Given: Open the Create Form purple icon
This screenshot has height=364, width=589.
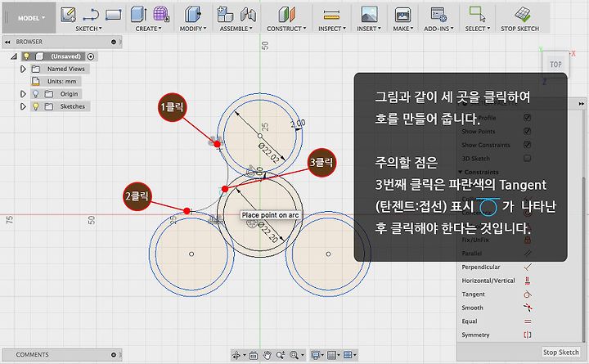Looking at the screenshot, I should click(x=161, y=15).
